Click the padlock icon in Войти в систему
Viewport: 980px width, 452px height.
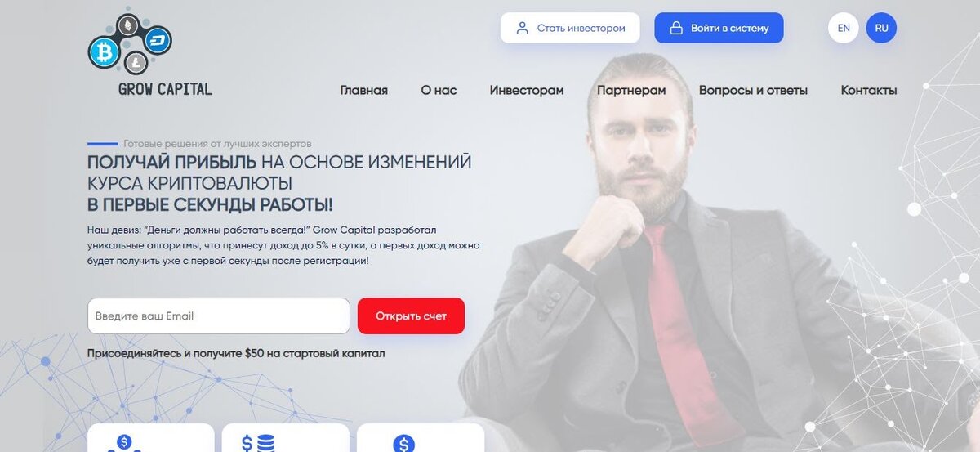676,28
